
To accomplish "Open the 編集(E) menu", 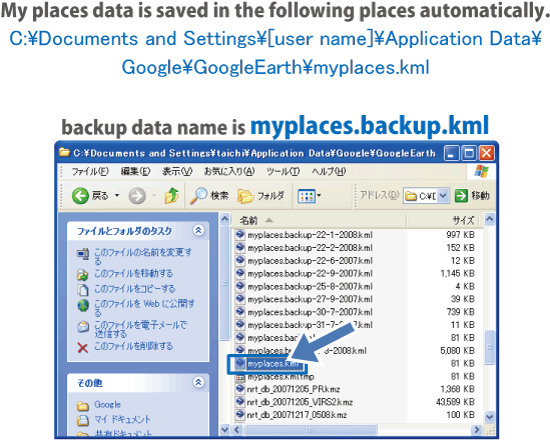I will [x=135, y=171].
